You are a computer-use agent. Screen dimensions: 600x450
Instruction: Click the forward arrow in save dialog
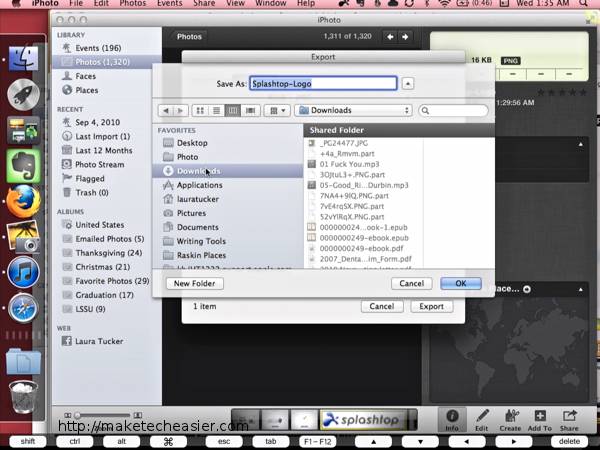point(180,111)
